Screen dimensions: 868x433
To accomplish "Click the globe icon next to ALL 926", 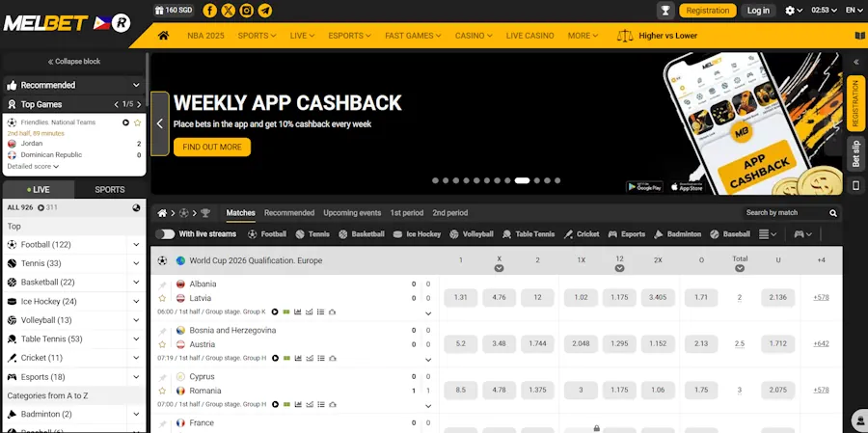I will pos(136,207).
